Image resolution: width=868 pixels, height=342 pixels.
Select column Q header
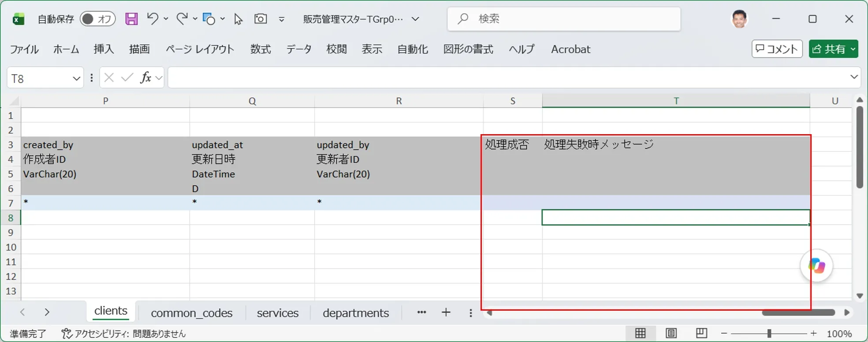click(x=252, y=101)
